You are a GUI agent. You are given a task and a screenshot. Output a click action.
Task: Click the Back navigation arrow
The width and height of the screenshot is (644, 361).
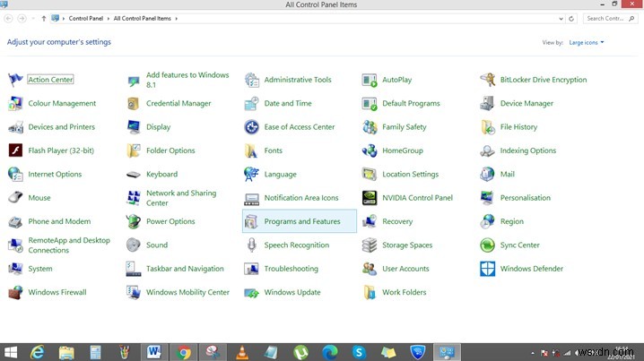pyautogui.click(x=9, y=19)
